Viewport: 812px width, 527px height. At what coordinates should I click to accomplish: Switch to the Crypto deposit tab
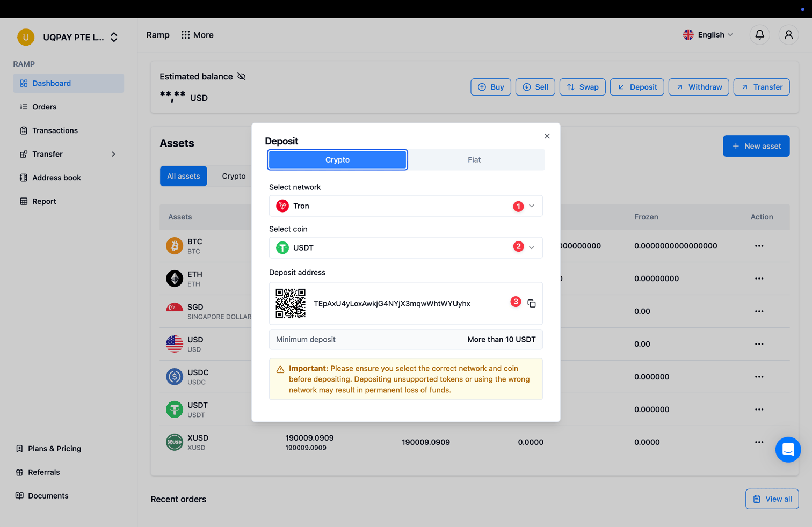[337, 160]
